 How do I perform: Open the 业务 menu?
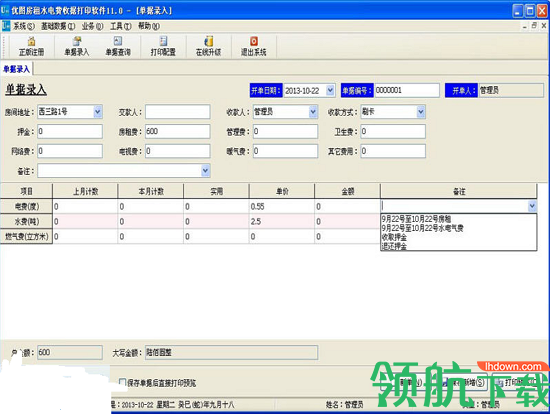92,26
